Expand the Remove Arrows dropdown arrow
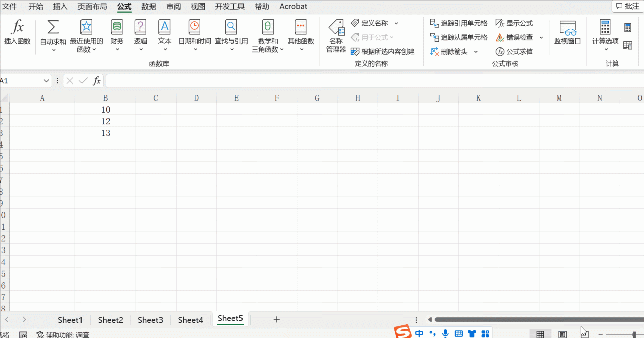 [476, 52]
